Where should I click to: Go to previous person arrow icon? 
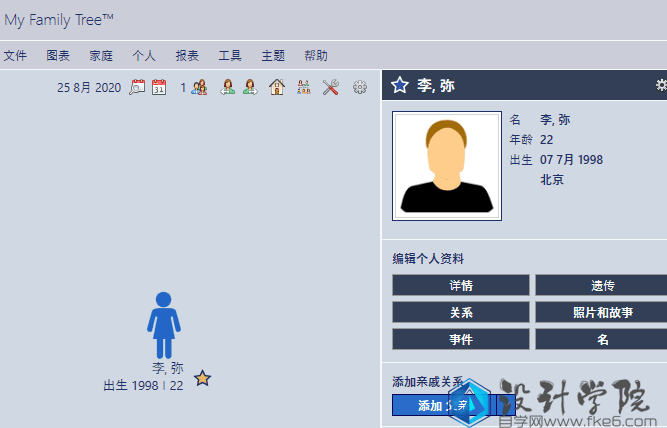point(228,87)
